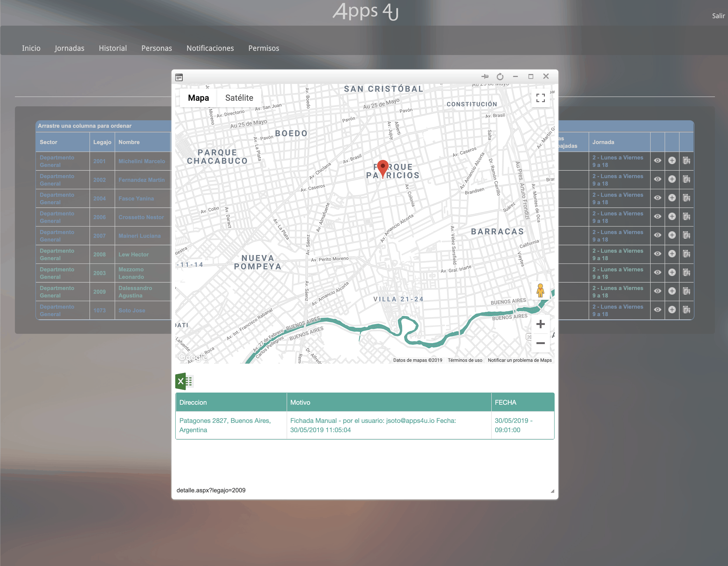Open the Notificaciones menu
Viewport: 728px width, 566px height.
210,48
